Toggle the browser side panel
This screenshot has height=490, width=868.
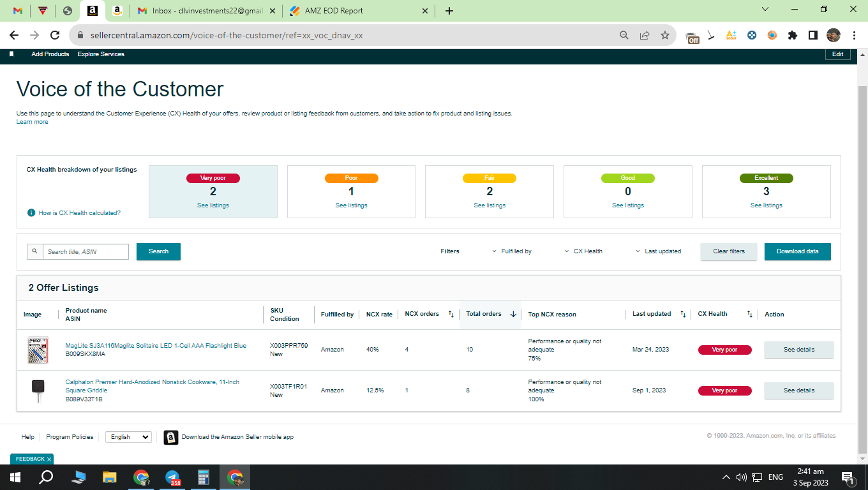[813, 36]
